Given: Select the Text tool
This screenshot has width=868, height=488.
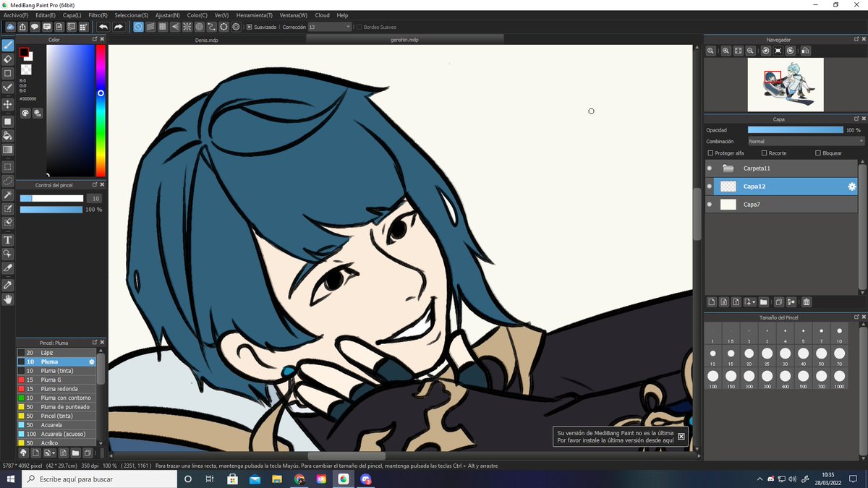Looking at the screenshot, I should click(x=8, y=240).
